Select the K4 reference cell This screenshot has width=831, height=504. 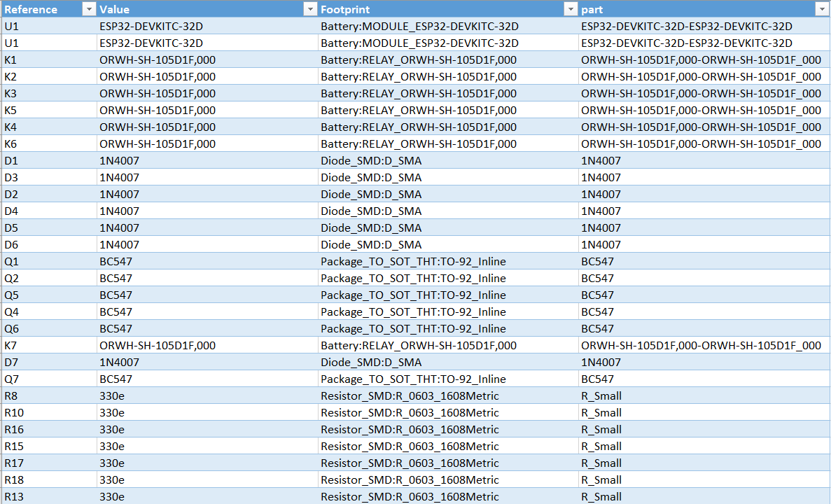49,127
